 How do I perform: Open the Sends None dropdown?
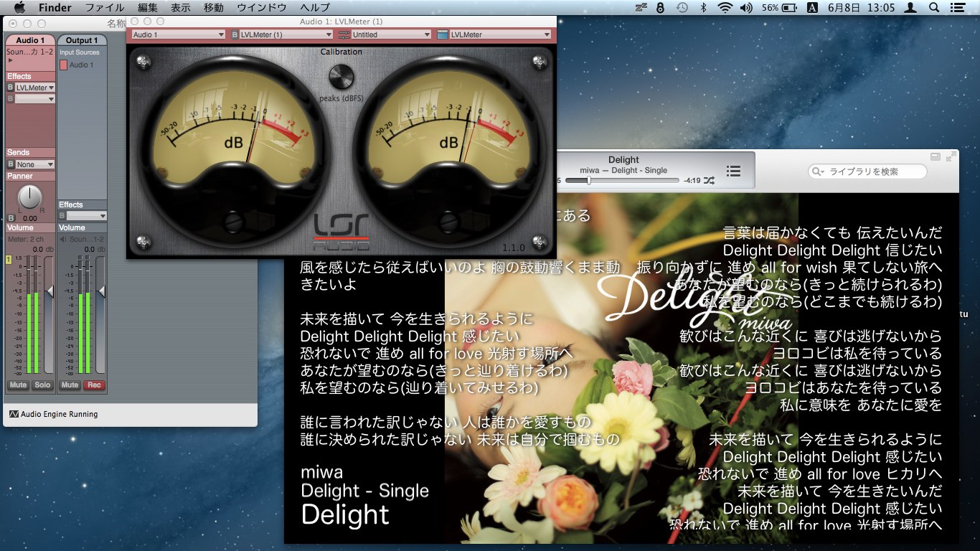pos(35,164)
